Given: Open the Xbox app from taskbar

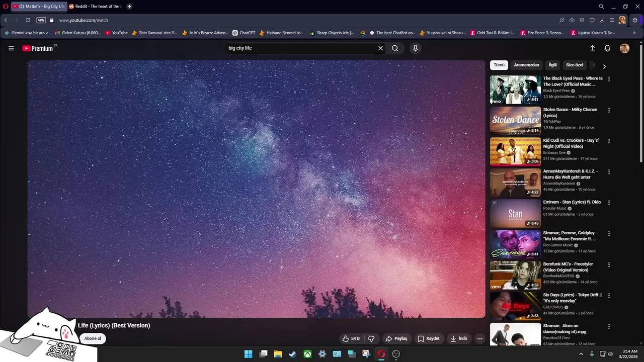Looking at the screenshot, I should pos(307,354).
